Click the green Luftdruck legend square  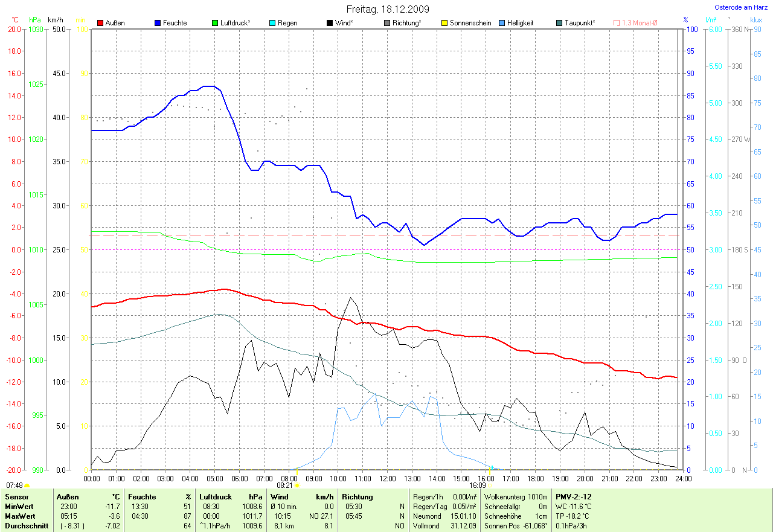pyautogui.click(x=215, y=23)
